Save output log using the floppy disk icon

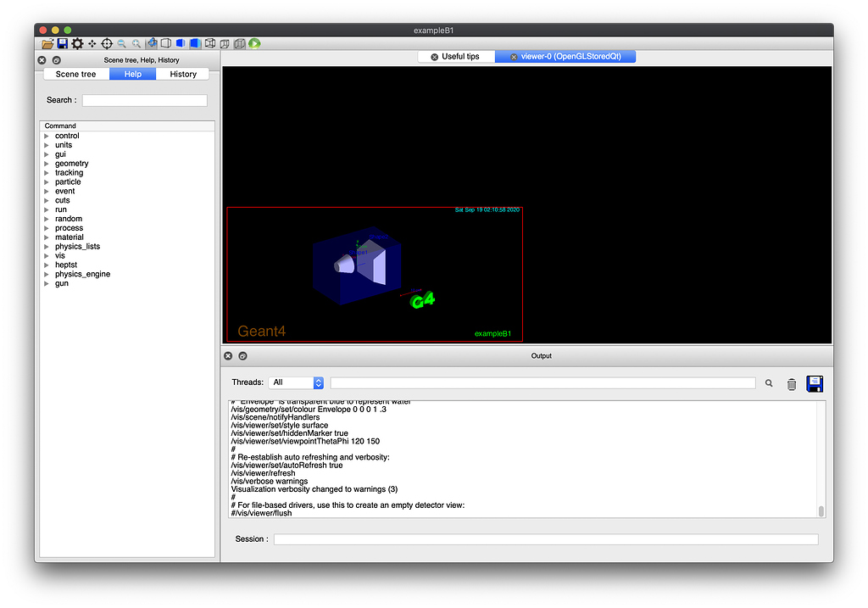click(815, 383)
